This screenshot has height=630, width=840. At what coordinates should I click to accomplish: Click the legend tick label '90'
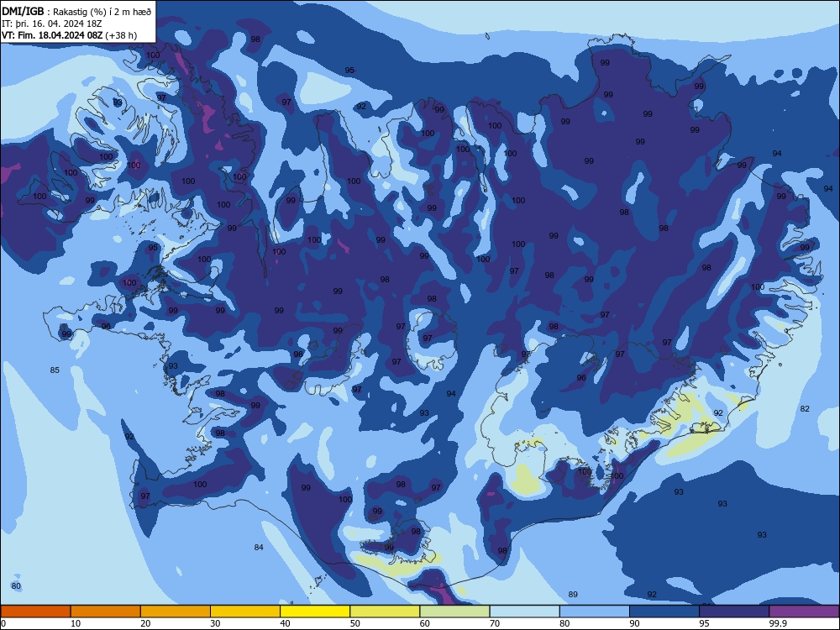pyautogui.click(x=635, y=623)
